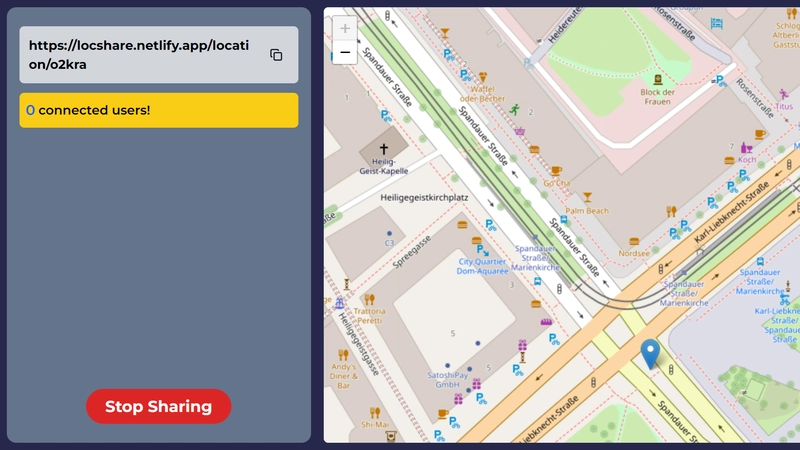Click the hotel bed icon at top
This screenshot has height=450, width=800.
[717, 23]
